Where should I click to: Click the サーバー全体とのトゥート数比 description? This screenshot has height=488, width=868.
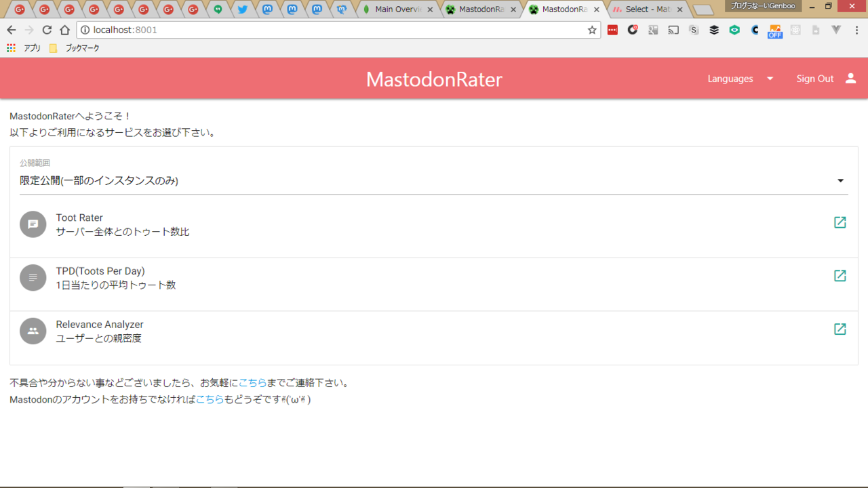point(123,232)
